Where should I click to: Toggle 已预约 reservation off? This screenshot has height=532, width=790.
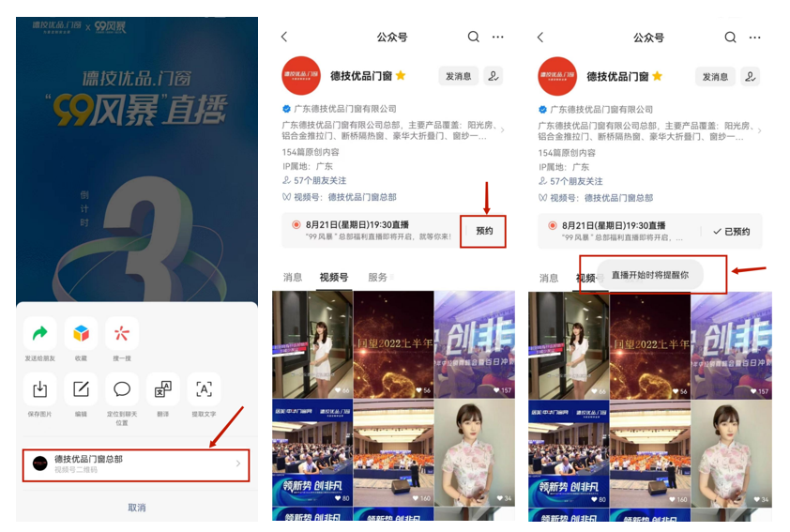point(732,231)
